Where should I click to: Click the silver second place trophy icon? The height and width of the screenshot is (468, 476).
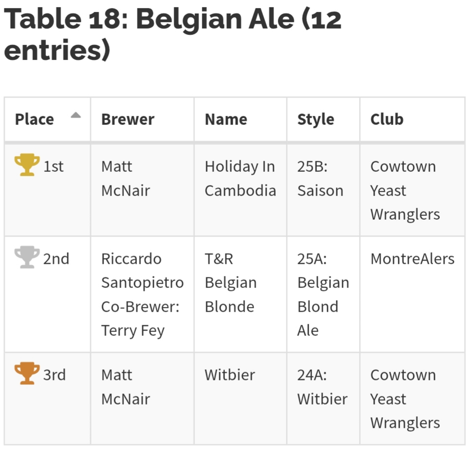(x=27, y=257)
